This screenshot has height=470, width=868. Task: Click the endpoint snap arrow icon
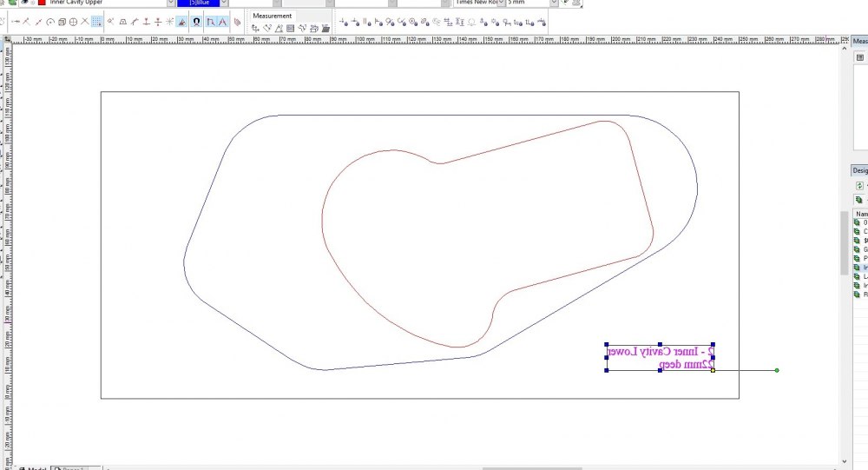coord(16,22)
